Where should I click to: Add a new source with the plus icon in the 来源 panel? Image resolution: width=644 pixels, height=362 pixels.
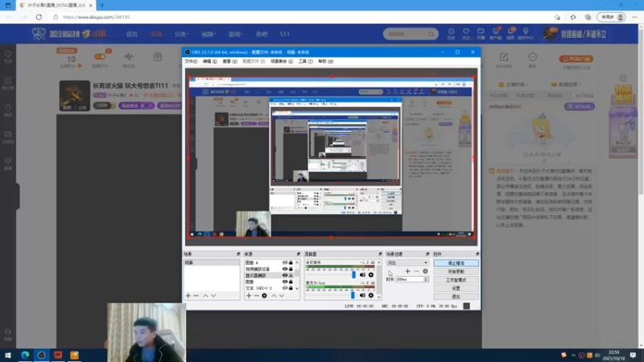point(249,295)
